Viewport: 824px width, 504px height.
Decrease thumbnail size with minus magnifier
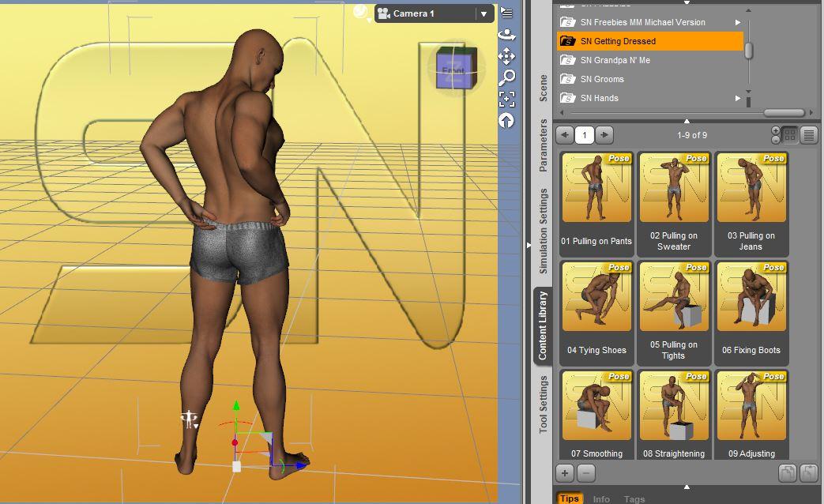[x=776, y=140]
